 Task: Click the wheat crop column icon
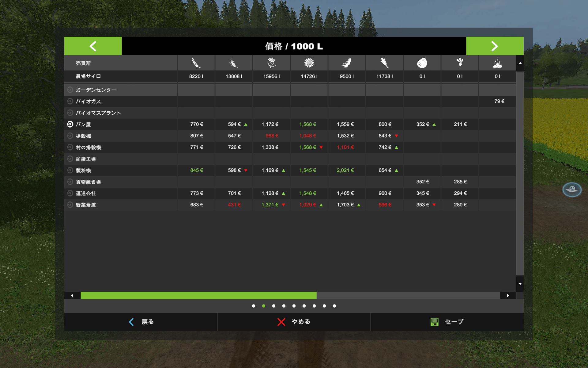[196, 63]
